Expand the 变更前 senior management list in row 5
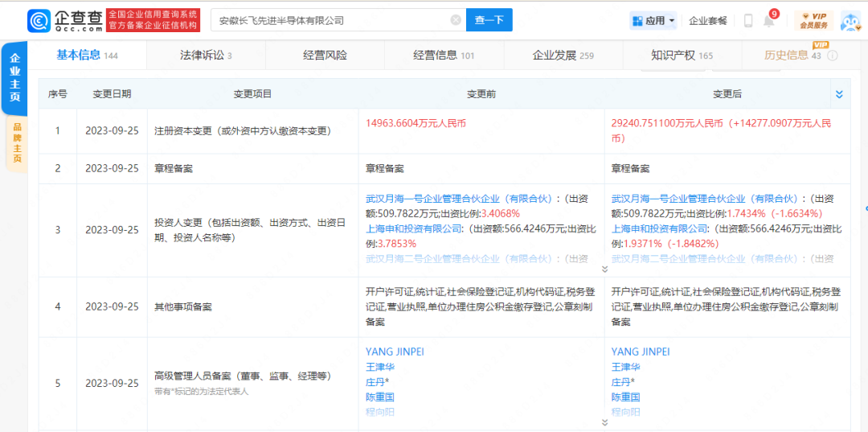Image resolution: width=868 pixels, height=432 pixels. coord(604,422)
